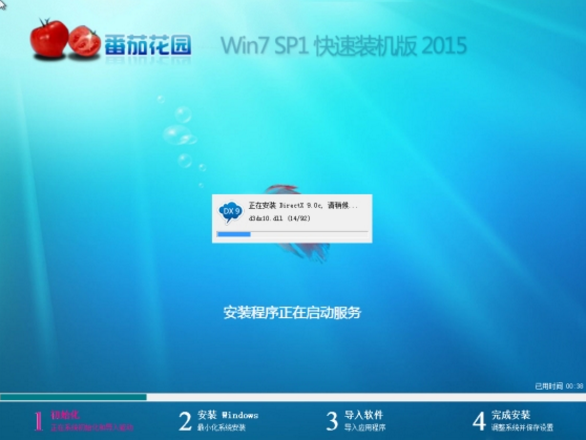The height and width of the screenshot is (440, 586).
Task: Click the 安装程序正在启动服务 status text
Action: [292, 313]
